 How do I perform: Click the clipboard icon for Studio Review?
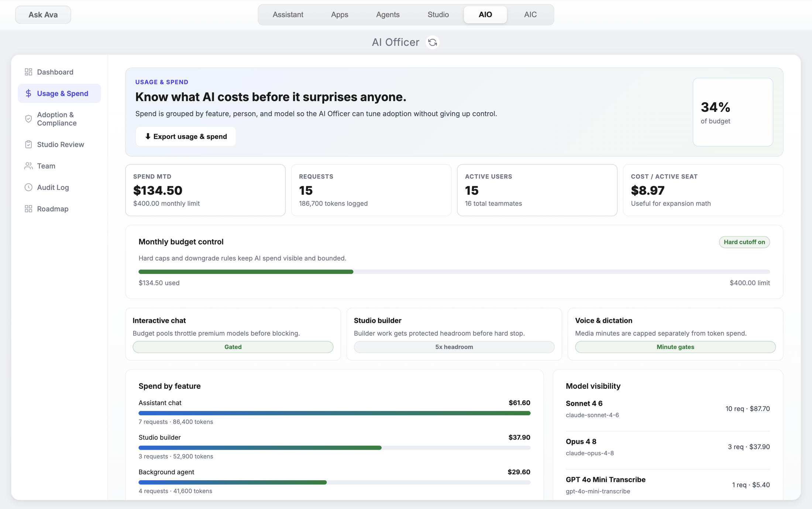pyautogui.click(x=28, y=144)
